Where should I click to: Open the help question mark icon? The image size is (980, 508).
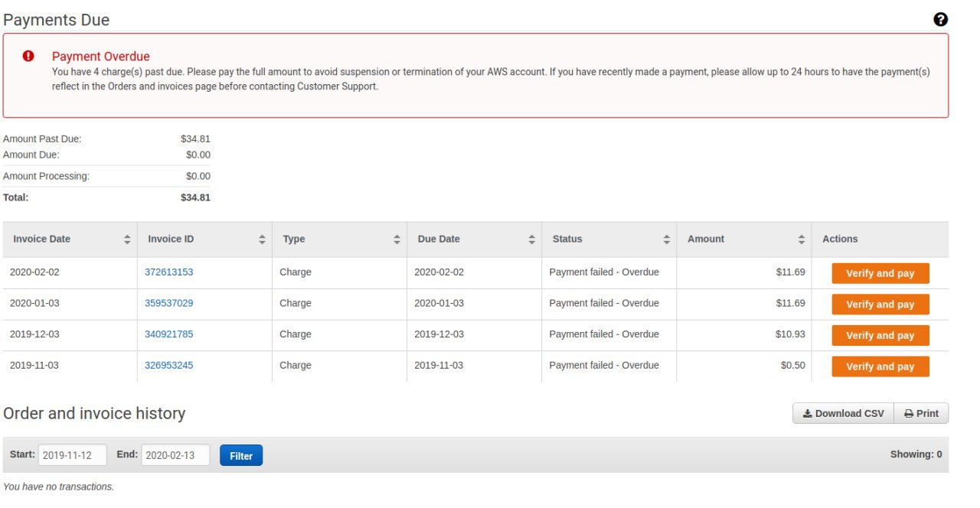click(941, 20)
